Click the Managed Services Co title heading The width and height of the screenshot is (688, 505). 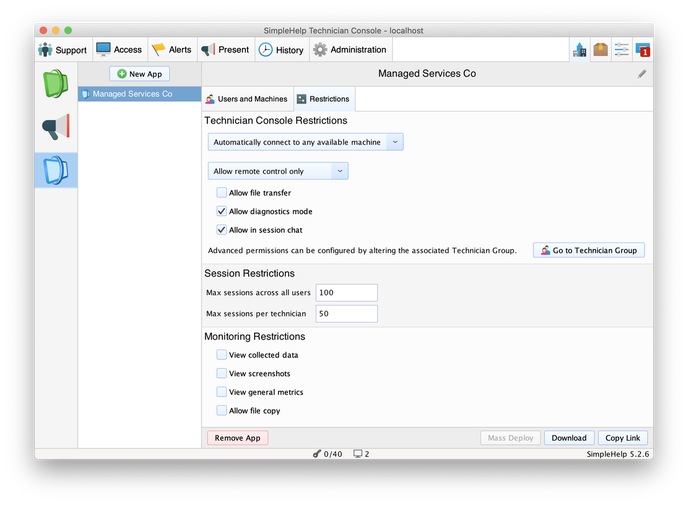pyautogui.click(x=427, y=74)
